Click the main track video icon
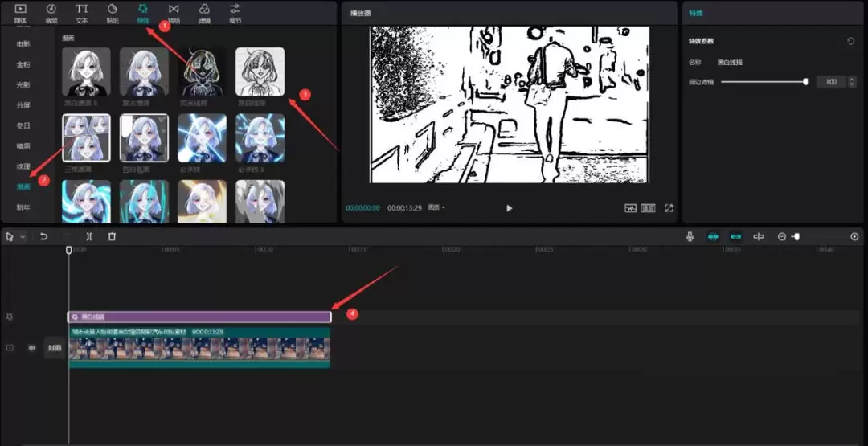Image resolution: width=868 pixels, height=446 pixels. pos(10,347)
